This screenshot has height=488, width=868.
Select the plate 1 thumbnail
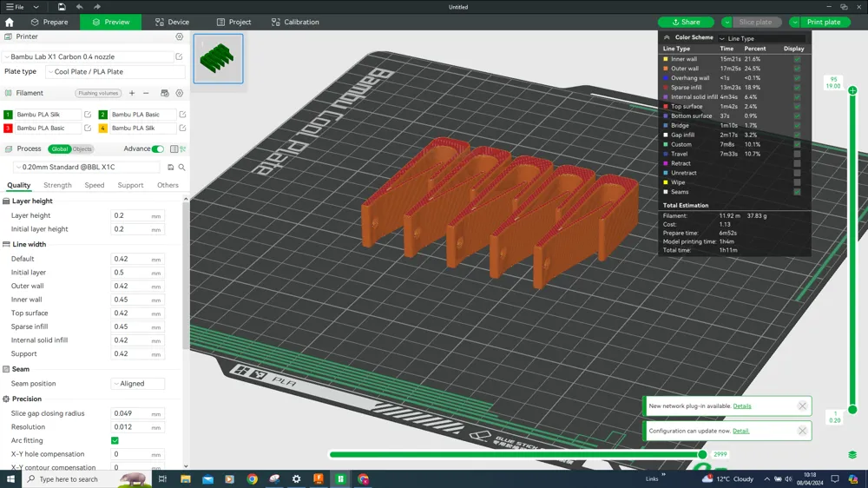point(218,59)
